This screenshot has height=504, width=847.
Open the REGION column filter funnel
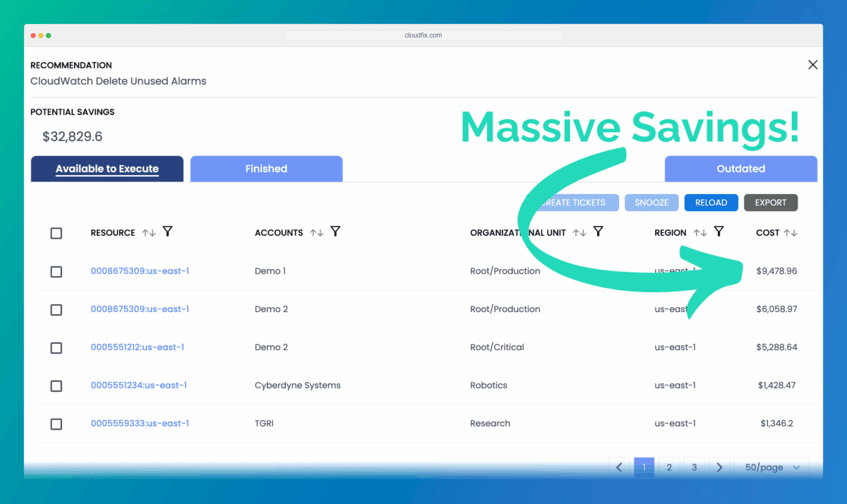pyautogui.click(x=719, y=232)
